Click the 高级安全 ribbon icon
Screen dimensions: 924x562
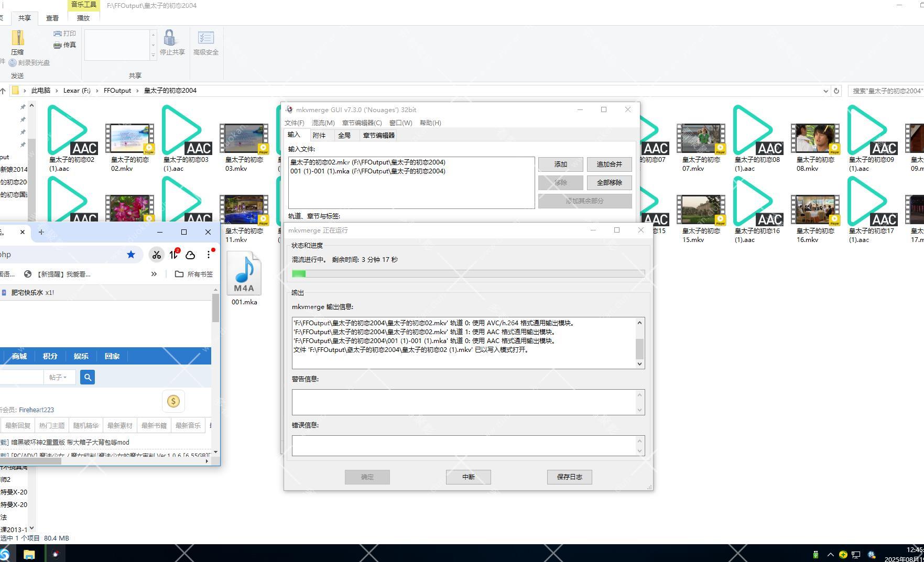[x=205, y=38]
